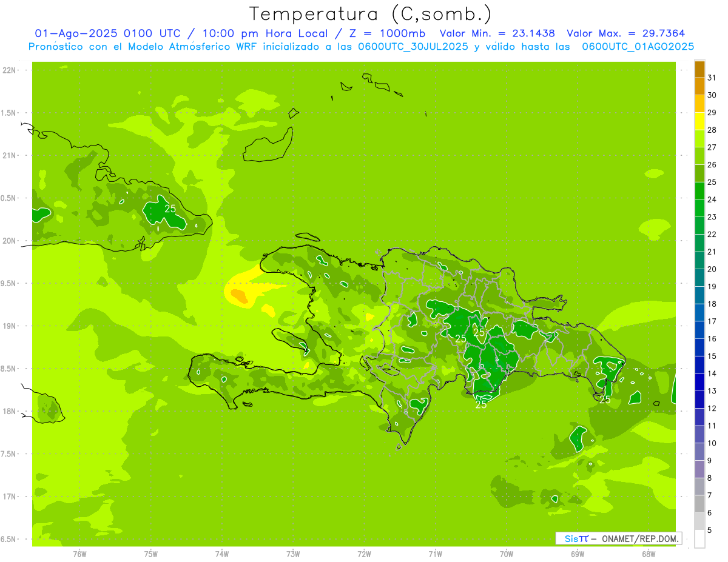The height and width of the screenshot is (562, 728).
Task: Select the "Valor Min. = 23.1438" value
Action: click(497, 33)
